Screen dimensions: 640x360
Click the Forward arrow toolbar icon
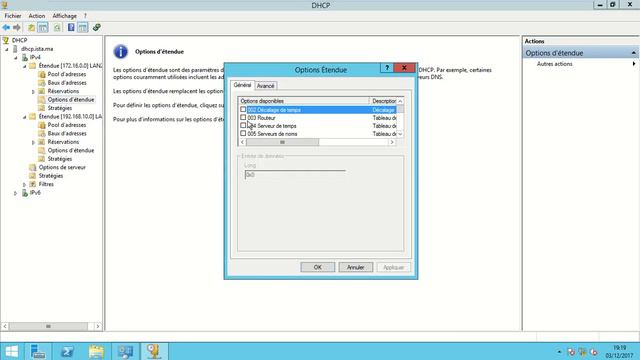click(17, 27)
